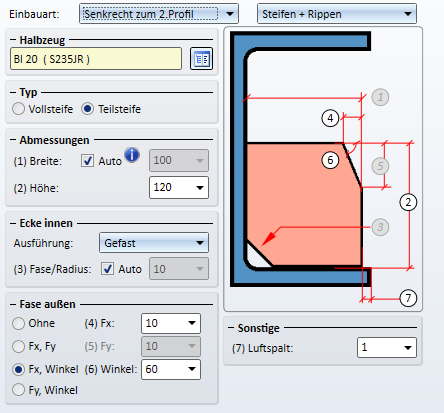Select the Fx, Winkel radio option
The height and width of the screenshot is (413, 444).
pyautogui.click(x=18, y=369)
